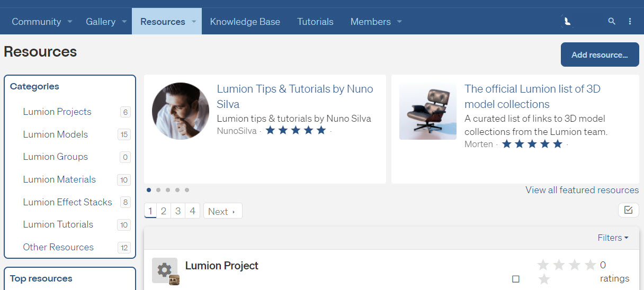Rate Lumion Project using the first star
Viewport: 644px width, 290px height.
tap(543, 265)
